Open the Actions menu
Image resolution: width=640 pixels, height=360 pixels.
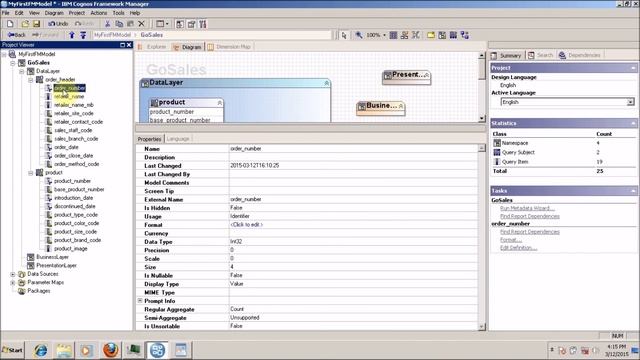click(x=99, y=13)
